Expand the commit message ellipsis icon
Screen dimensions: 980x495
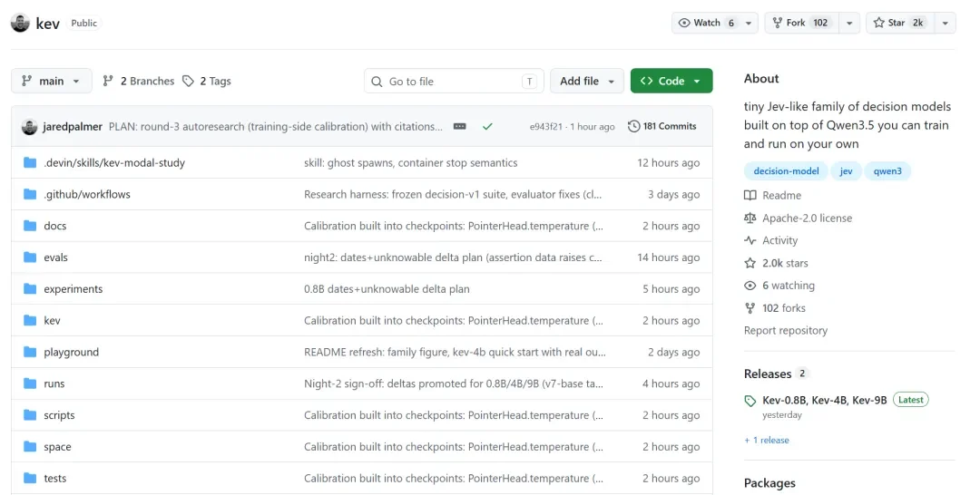click(459, 127)
